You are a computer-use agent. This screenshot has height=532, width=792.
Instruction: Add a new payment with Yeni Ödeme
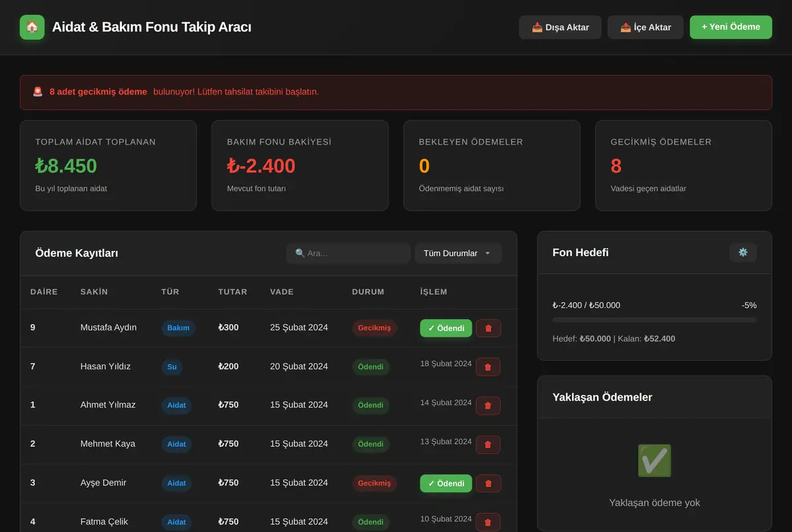(731, 27)
